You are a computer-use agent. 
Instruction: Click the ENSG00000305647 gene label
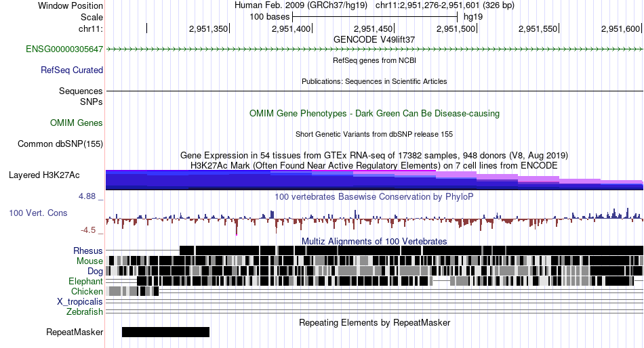(x=64, y=49)
